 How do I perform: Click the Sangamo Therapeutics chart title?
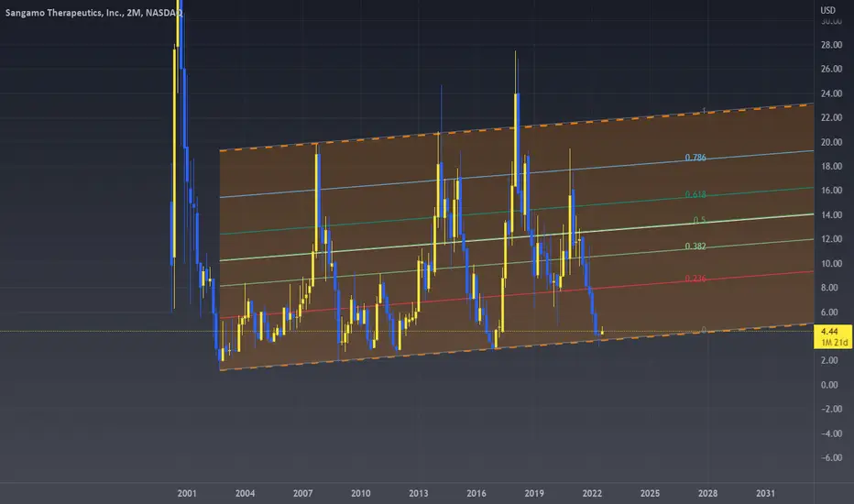[93, 13]
